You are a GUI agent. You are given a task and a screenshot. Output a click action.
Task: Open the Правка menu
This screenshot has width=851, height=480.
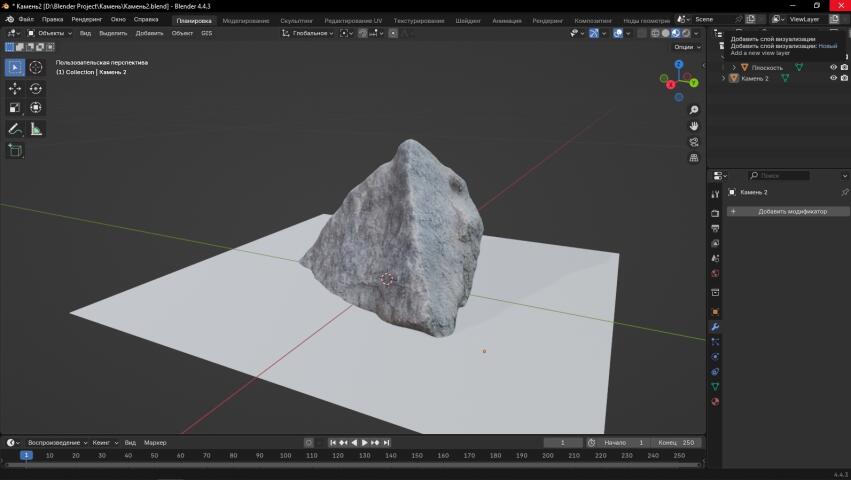[53, 19]
